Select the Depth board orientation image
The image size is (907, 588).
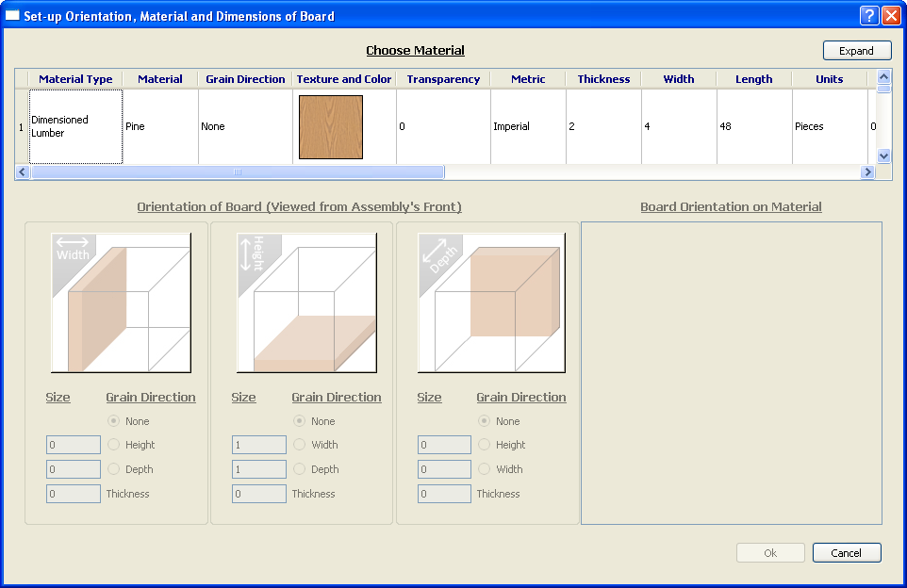tap(491, 302)
